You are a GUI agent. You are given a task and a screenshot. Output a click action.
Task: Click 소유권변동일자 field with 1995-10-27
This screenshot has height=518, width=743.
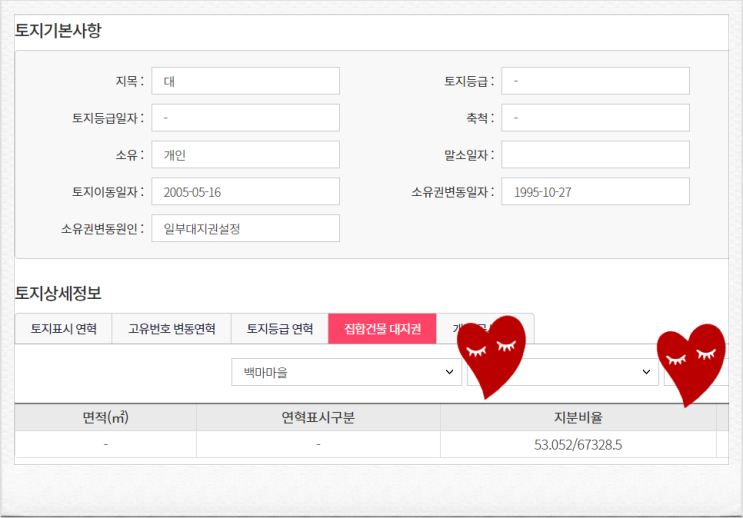[x=595, y=191]
